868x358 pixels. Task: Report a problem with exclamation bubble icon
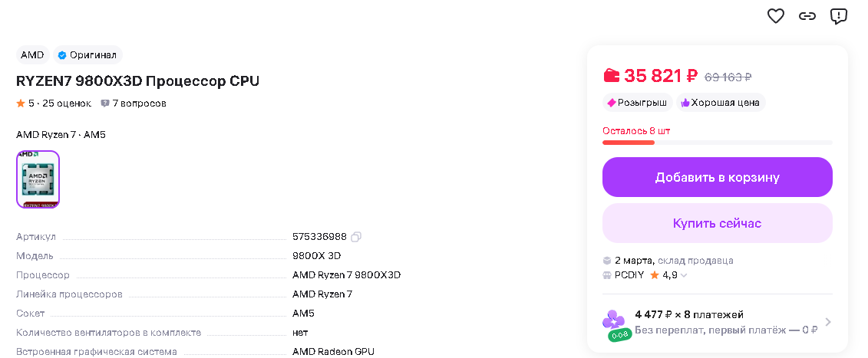[x=839, y=16]
